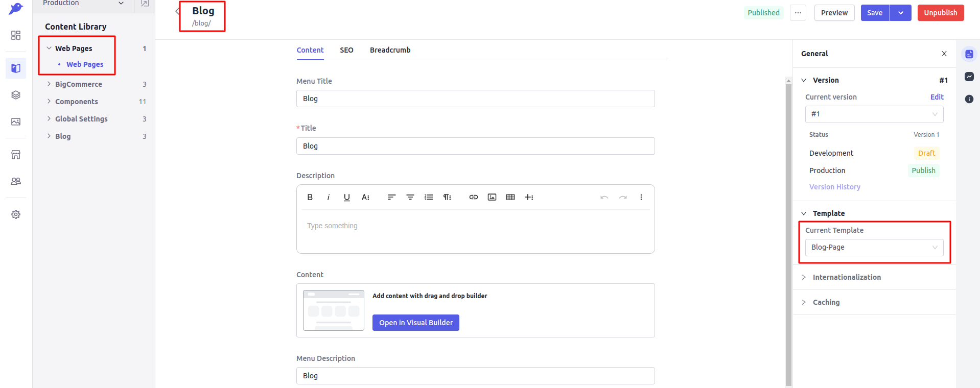Open the layers stack icon in sidebar
980x388 pixels.
[x=16, y=95]
